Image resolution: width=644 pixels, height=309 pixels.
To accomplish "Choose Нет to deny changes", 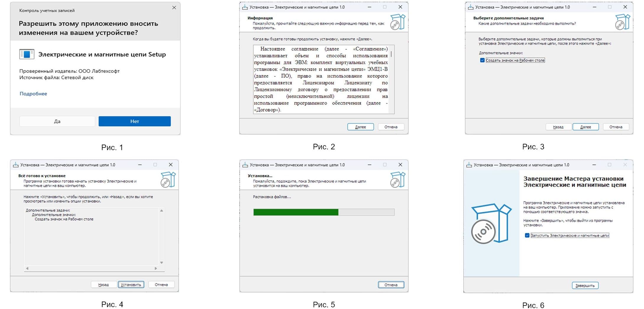I will click(x=135, y=121).
